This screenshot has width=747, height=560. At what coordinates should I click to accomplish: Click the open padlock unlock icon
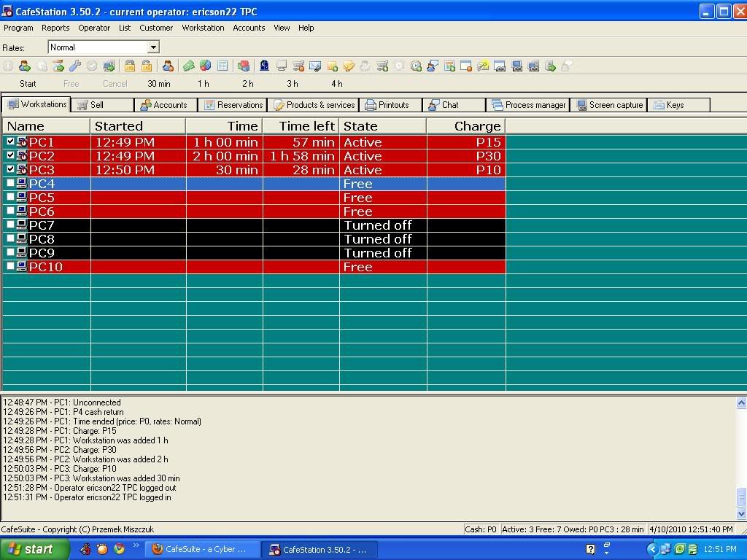coord(147,66)
